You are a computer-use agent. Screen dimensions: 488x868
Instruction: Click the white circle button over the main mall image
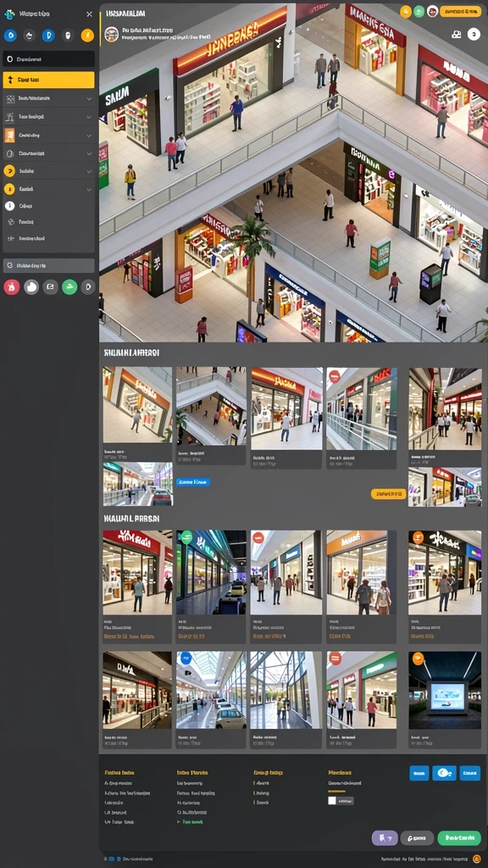pos(474,34)
